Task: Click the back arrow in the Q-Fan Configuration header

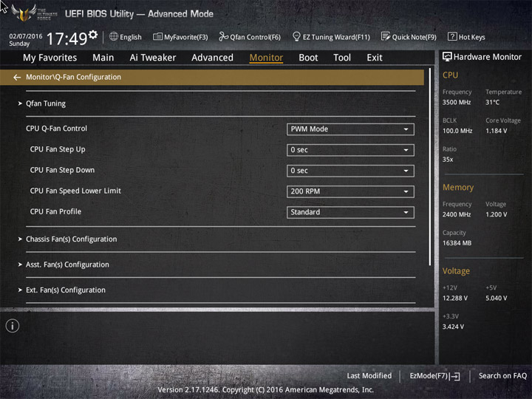Action: 17,78
